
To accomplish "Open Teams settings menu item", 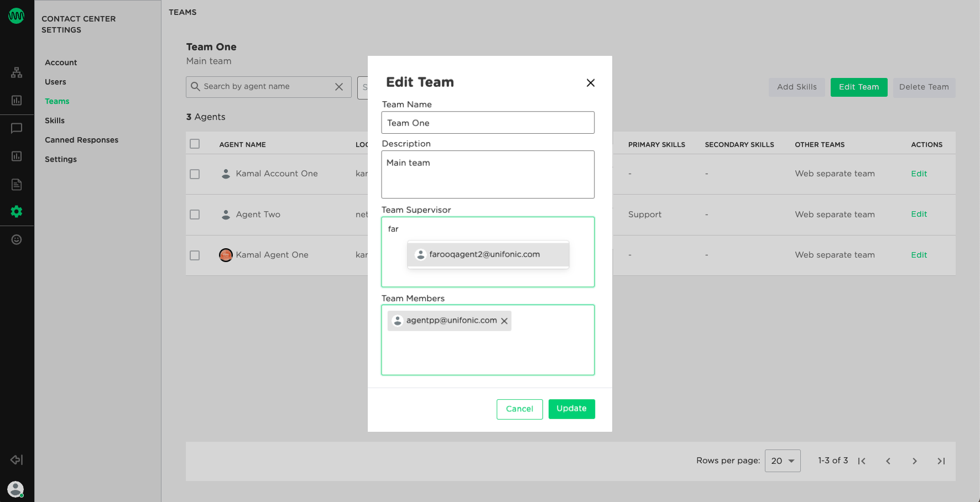I will click(57, 101).
